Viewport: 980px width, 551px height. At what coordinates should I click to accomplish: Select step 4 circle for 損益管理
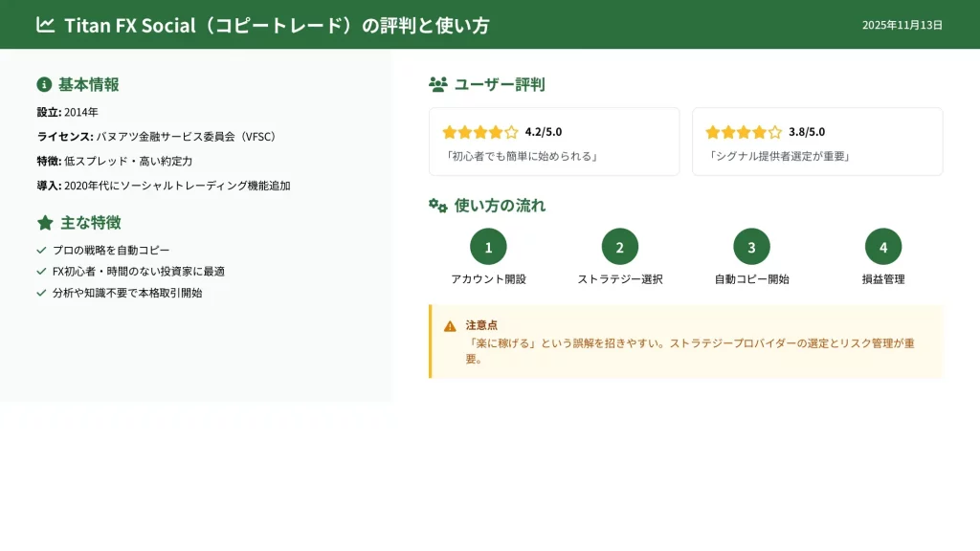883,247
